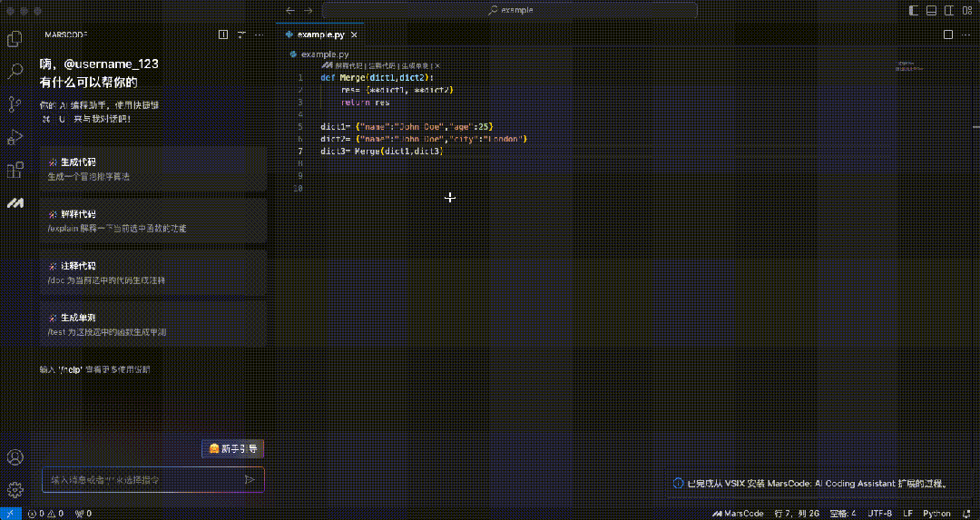Open the Manage gear icon in activity bar

pos(15,490)
